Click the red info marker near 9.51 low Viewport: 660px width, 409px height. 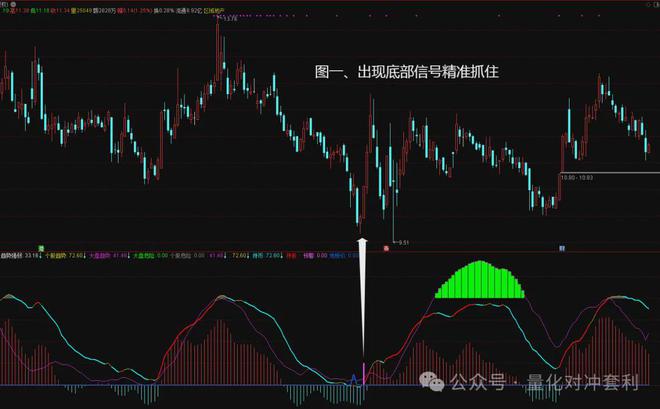tap(386, 248)
